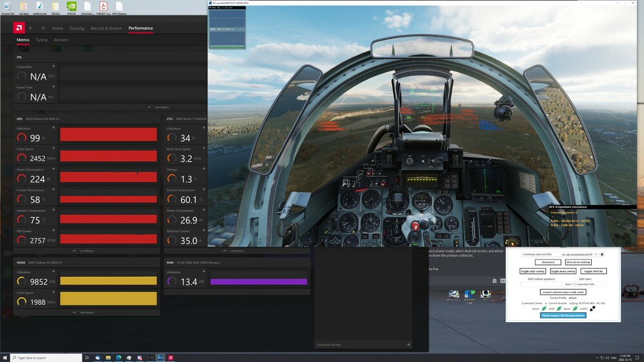This screenshot has height=362, width=644.
Task: Click the plus icon beside CPU Power Consumption
Action: tap(204, 210)
